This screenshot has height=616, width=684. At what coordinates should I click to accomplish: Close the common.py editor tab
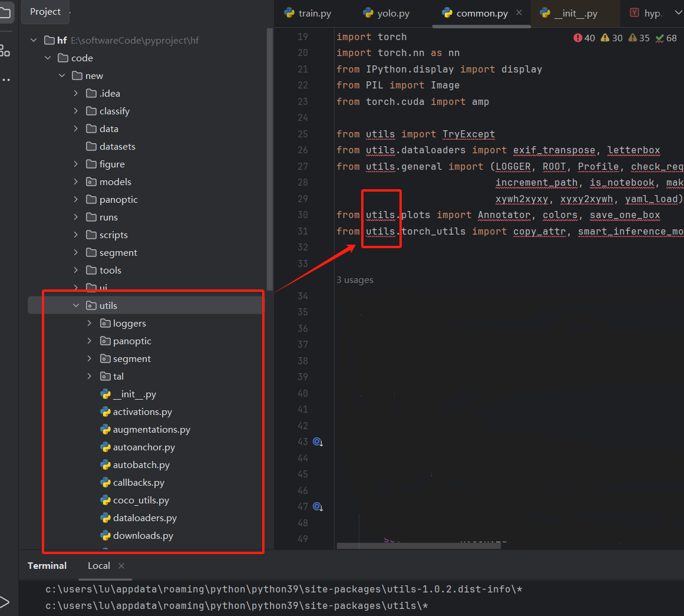point(520,11)
